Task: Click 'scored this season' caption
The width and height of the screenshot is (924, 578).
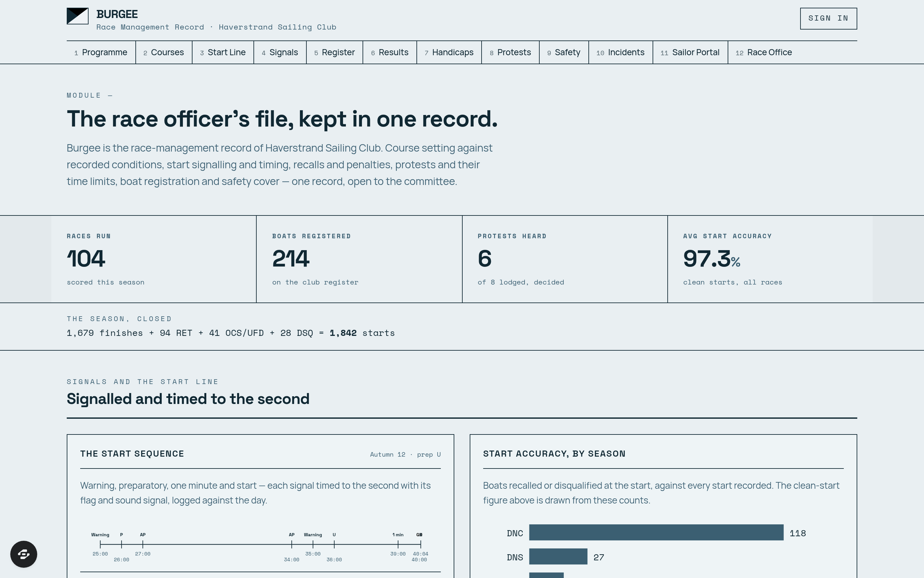Action: [x=106, y=282]
